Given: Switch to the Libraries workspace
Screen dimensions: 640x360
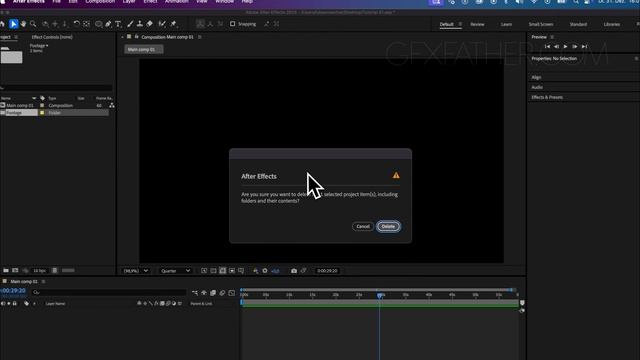Looking at the screenshot, I should [612, 24].
